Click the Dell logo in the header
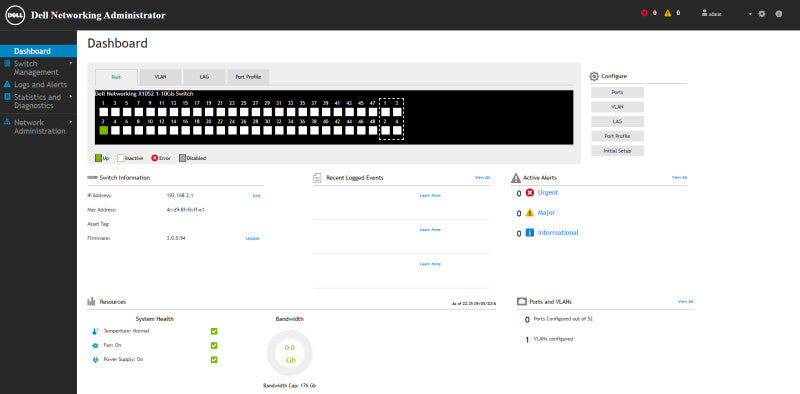The width and height of the screenshot is (800, 394). 15,15
